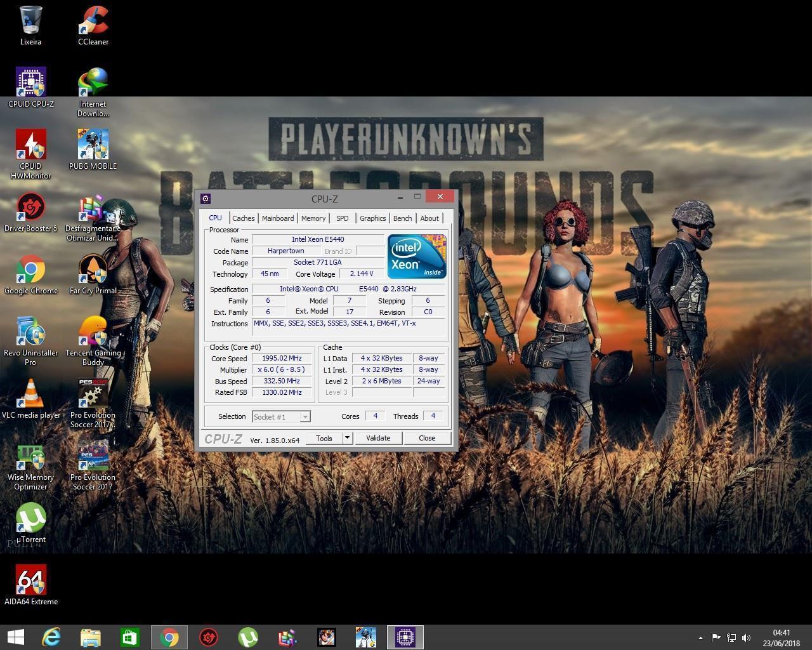This screenshot has height=650, width=812.
Task: Click the Close button in CPU-Z
Action: point(427,438)
